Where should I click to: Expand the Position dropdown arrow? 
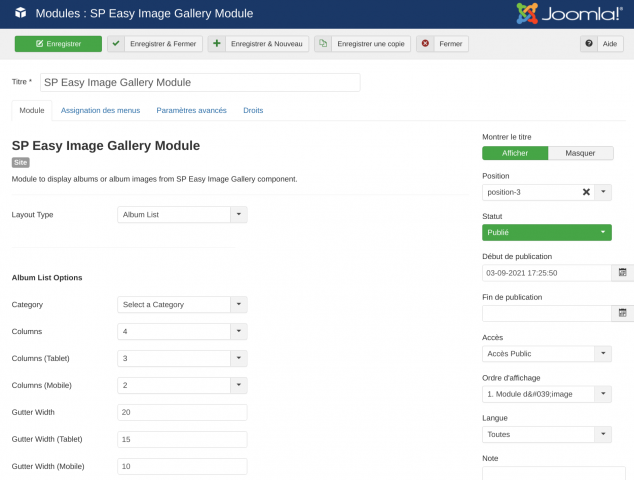click(603, 192)
